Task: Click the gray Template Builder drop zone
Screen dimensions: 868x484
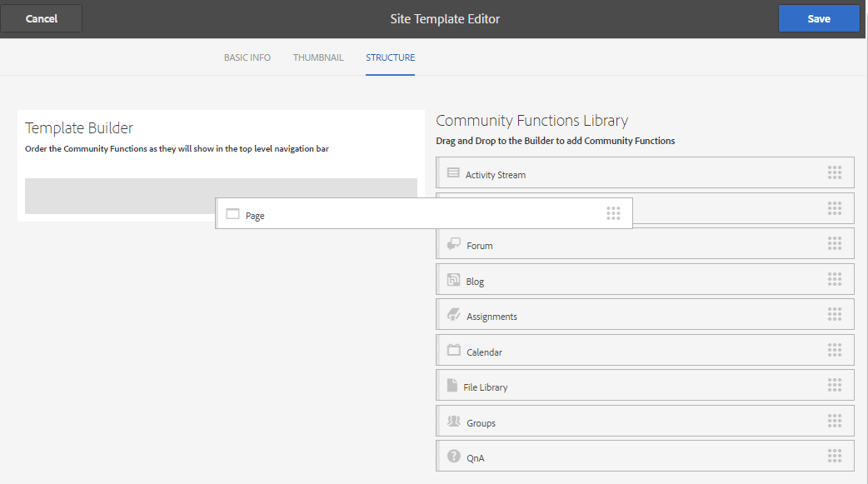Action: point(117,196)
